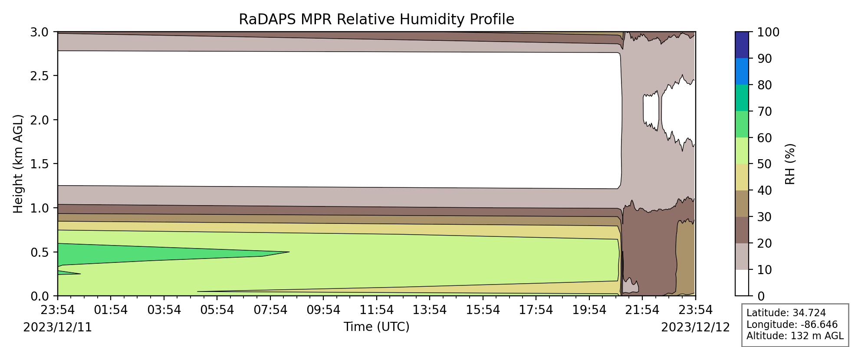Viewport: 868px width, 347px height.
Task: Click the 2023/12/11 start date label
Action: click(58, 327)
